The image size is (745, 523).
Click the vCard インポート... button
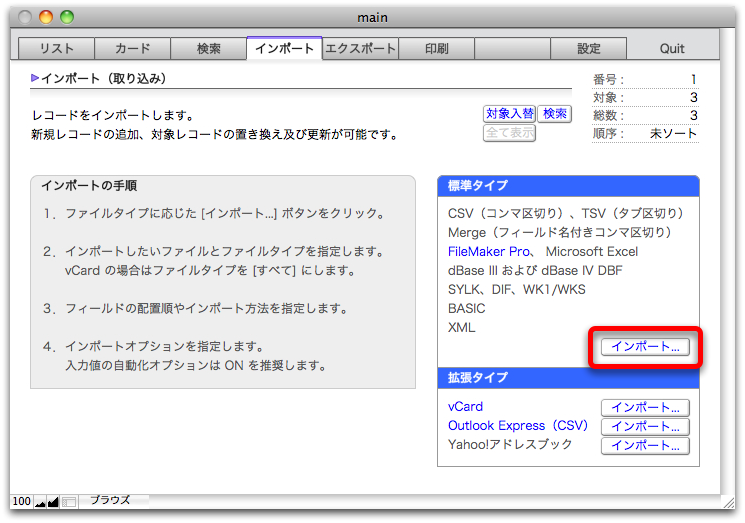tap(645, 408)
